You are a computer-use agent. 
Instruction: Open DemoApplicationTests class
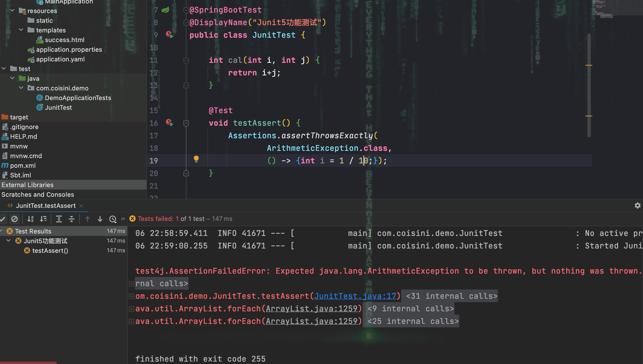point(78,98)
